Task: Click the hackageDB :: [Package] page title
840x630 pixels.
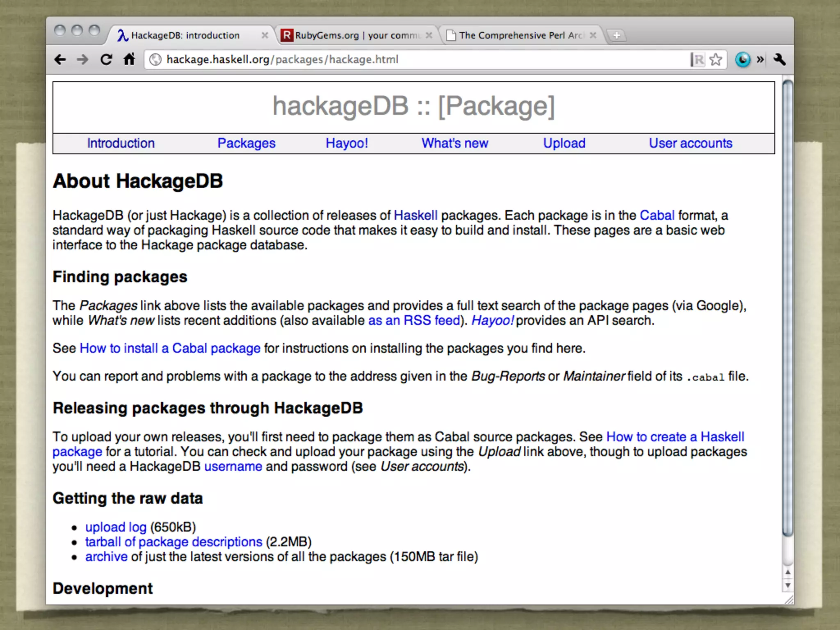Action: tap(413, 106)
